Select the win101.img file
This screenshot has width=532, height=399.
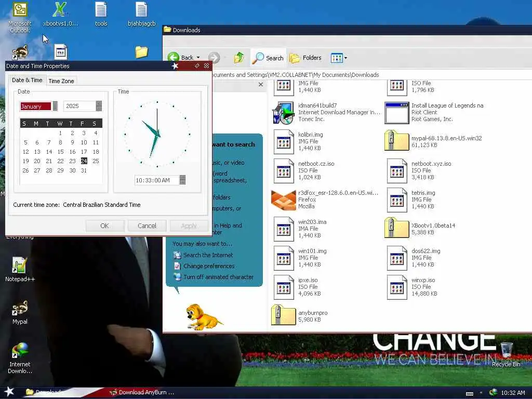coord(300,258)
